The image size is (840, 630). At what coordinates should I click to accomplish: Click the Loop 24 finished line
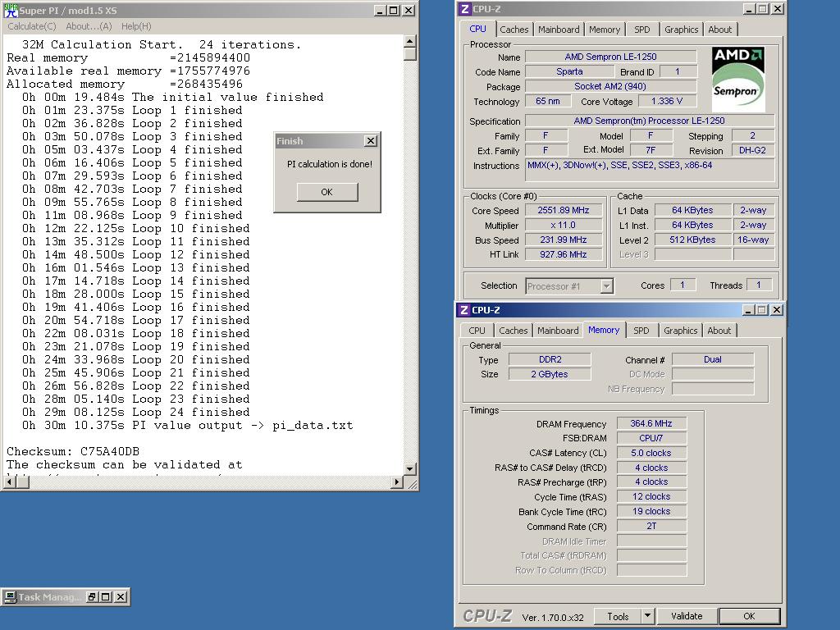point(135,413)
